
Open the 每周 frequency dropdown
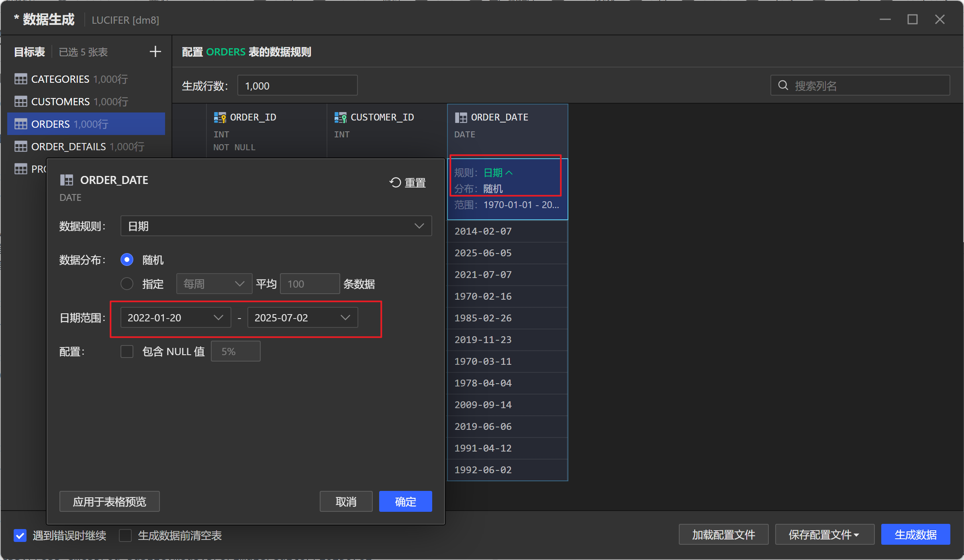214,283
